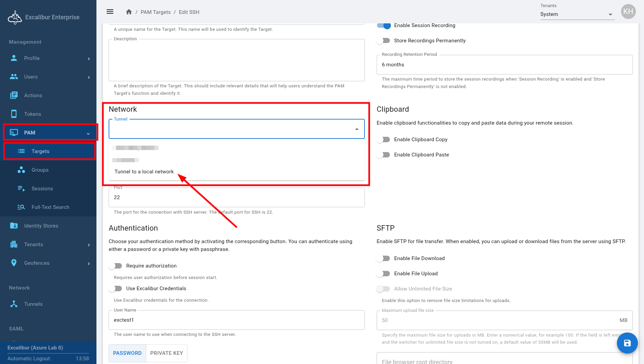
Task: Collapse the Tunnel dropdown arrow
Action: coord(357,129)
